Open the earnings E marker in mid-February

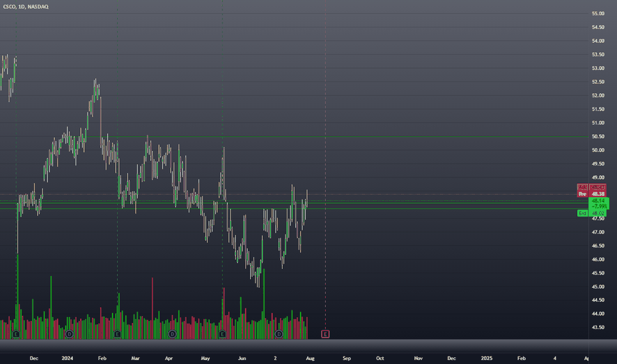(x=117, y=334)
